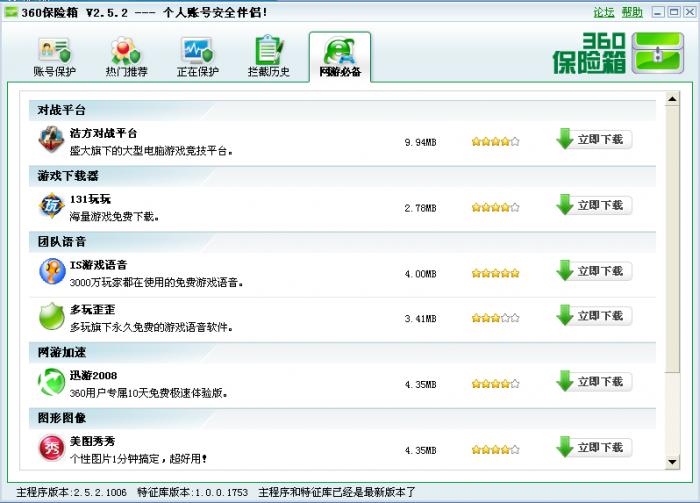Open the 帮助 link
700x503 pixels.
[x=632, y=12]
